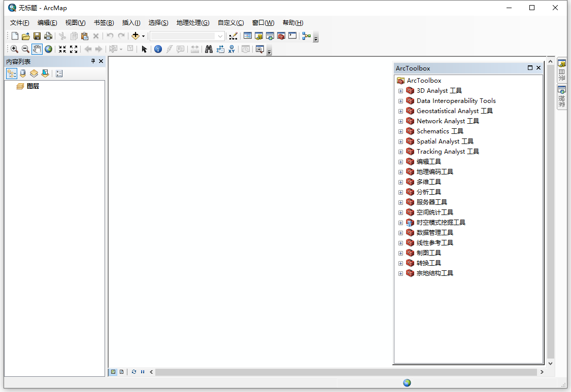Toggle List By Drawing Order view
Screen dimensions: 571x392
12,74
